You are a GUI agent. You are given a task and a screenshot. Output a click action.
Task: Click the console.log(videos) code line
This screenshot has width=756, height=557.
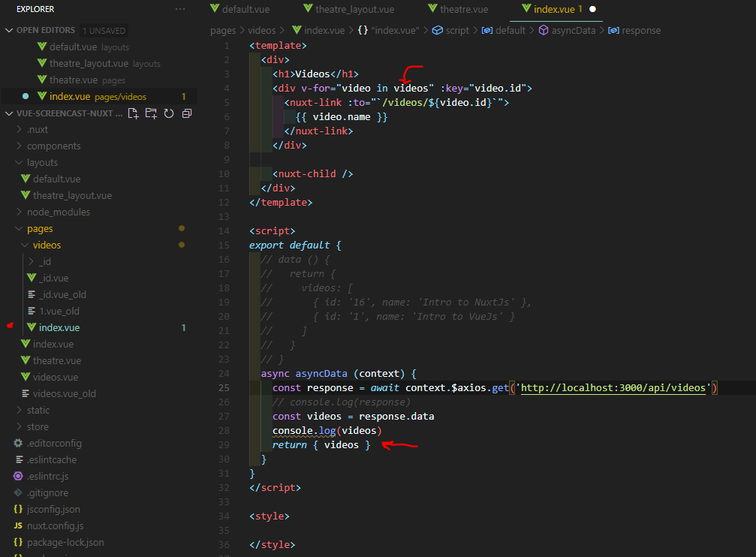[x=327, y=431]
